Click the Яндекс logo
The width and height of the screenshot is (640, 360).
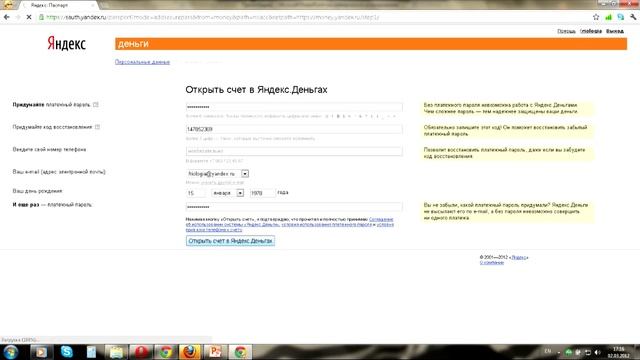pos(67,43)
